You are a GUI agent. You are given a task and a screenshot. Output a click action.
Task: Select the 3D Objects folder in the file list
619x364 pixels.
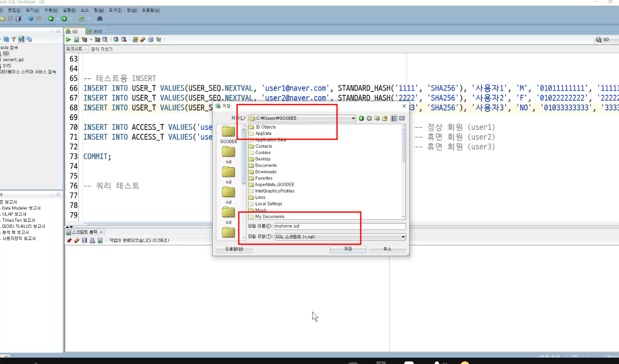point(262,127)
